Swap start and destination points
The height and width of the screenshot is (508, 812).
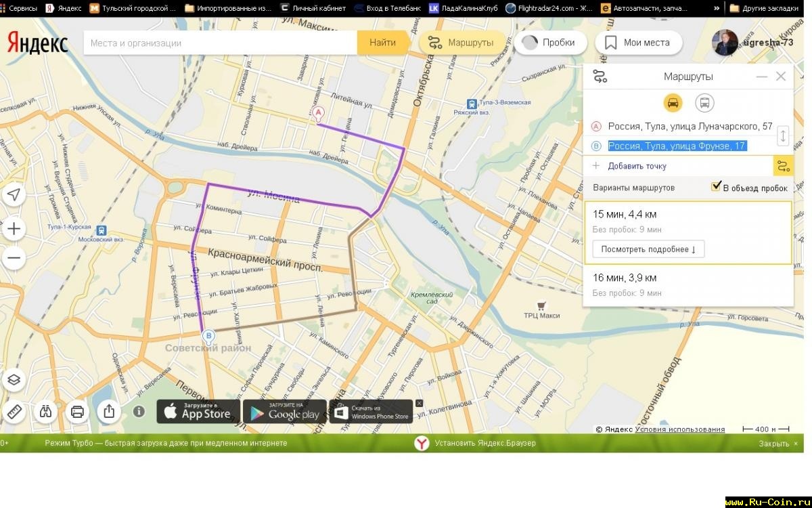point(783,135)
